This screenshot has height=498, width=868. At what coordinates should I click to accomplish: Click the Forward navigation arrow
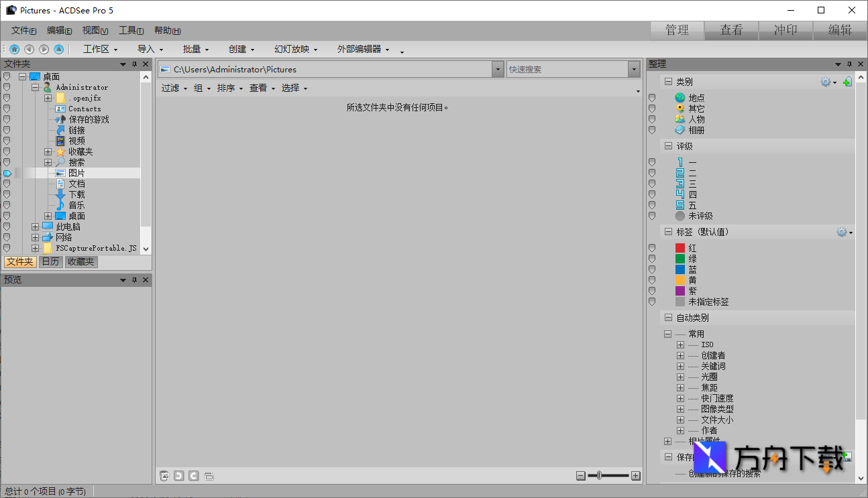click(x=44, y=49)
